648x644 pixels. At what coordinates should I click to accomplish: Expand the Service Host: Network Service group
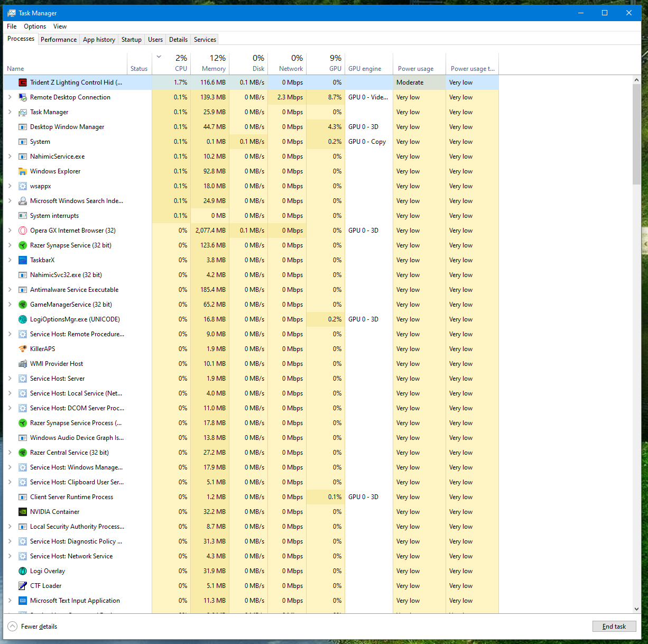click(10, 556)
